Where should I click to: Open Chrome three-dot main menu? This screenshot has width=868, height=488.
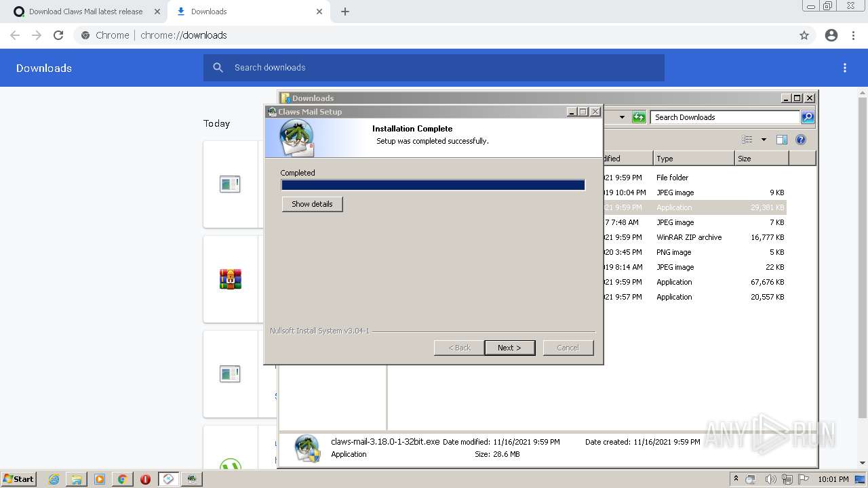854,35
